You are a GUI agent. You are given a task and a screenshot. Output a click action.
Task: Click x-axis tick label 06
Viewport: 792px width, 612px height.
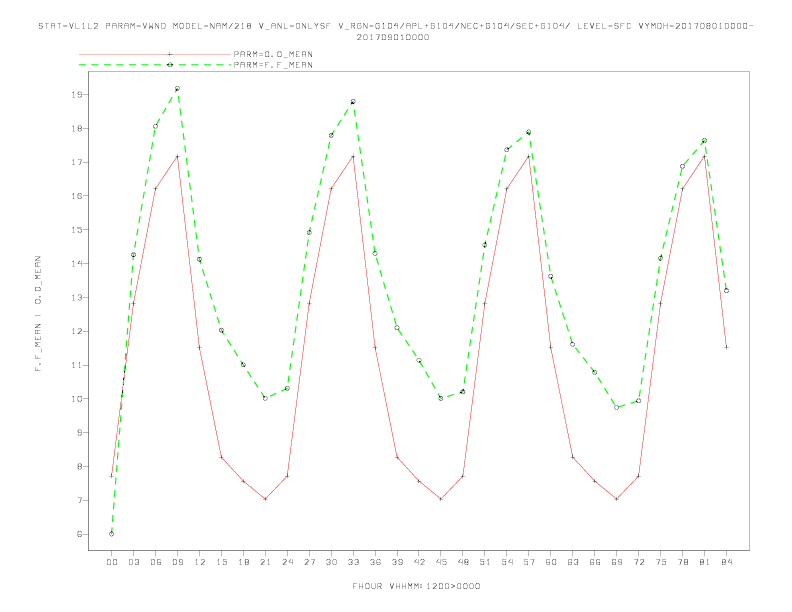[156, 562]
